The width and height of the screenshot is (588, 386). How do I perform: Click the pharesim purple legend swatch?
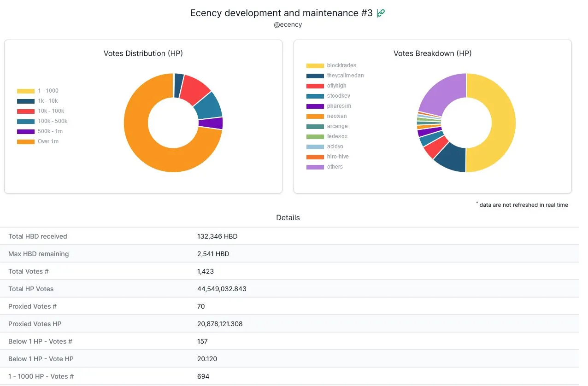coord(315,106)
